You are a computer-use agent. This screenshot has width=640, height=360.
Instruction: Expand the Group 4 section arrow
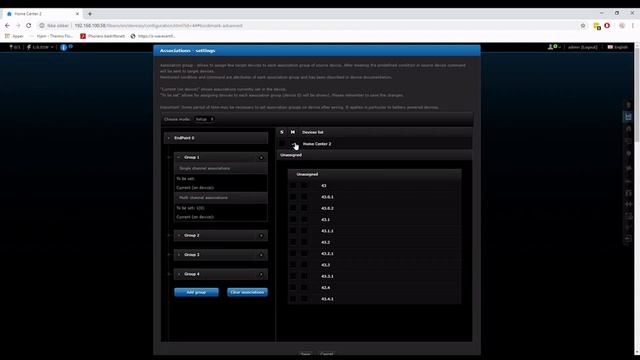(178, 274)
